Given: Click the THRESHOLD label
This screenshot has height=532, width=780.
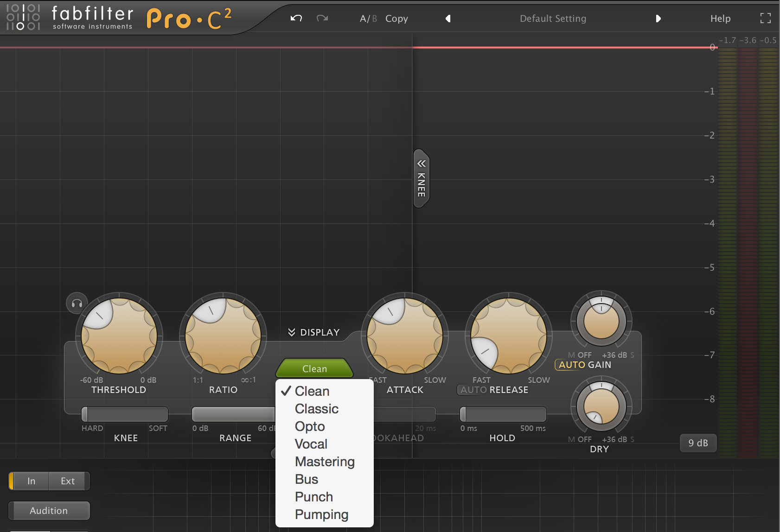Looking at the screenshot, I should coord(119,390).
